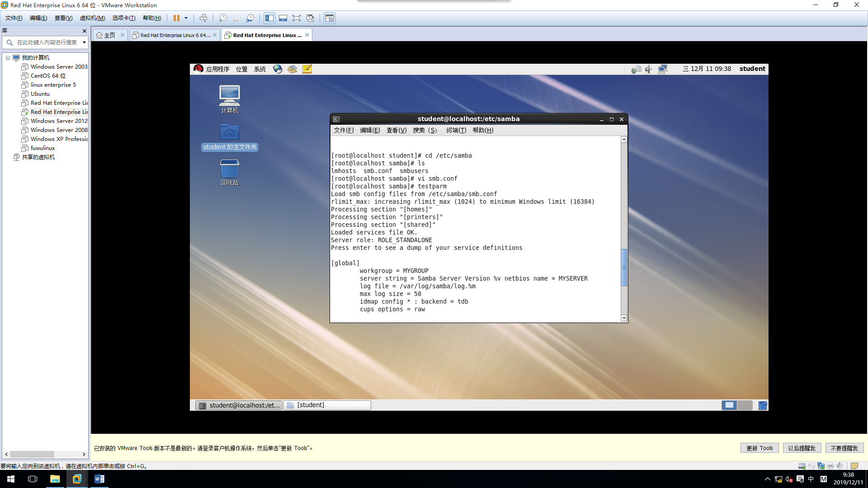The height and width of the screenshot is (488, 868).
Task: Toggle the library sidebar view button
Action: (269, 18)
